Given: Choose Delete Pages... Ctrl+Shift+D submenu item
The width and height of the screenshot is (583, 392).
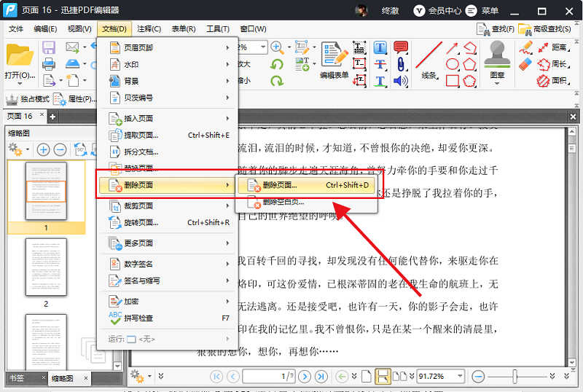Looking at the screenshot, I should (x=306, y=185).
